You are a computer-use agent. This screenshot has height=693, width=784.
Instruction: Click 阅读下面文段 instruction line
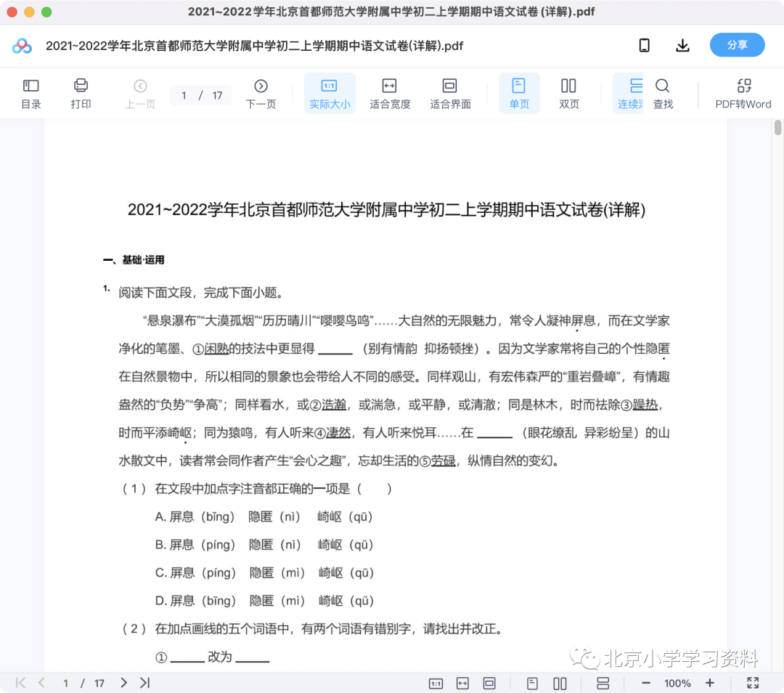(201, 292)
